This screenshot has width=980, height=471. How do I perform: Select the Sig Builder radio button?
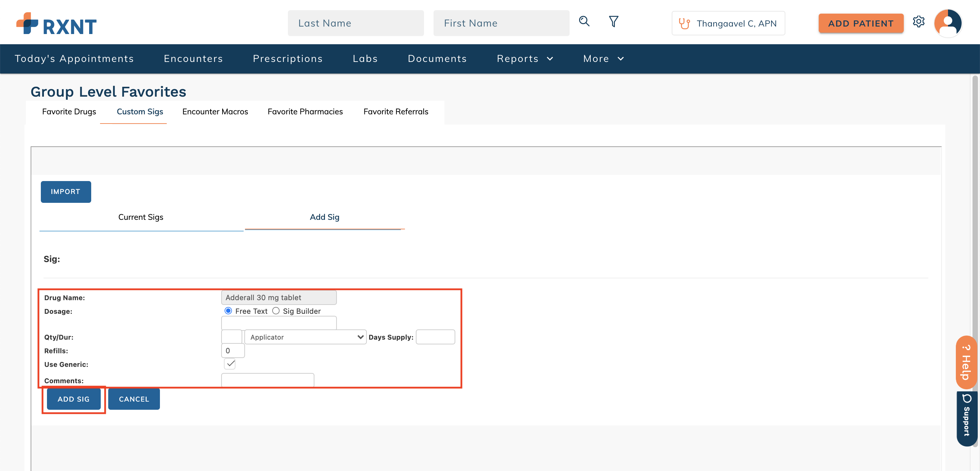(276, 311)
